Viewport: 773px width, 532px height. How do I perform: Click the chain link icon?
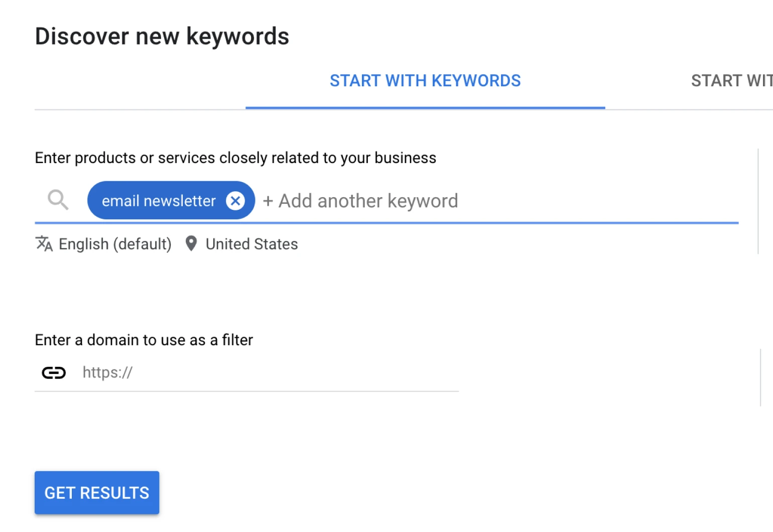point(54,372)
